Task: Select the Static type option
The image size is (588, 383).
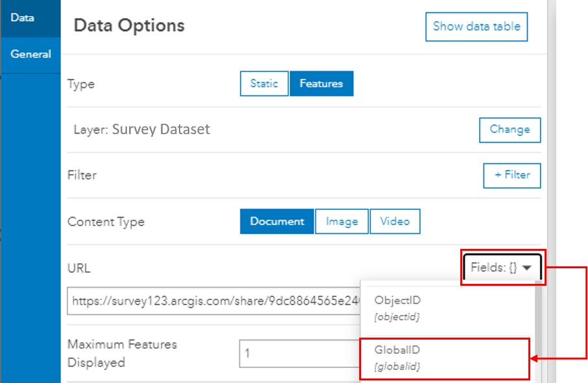Action: [264, 84]
